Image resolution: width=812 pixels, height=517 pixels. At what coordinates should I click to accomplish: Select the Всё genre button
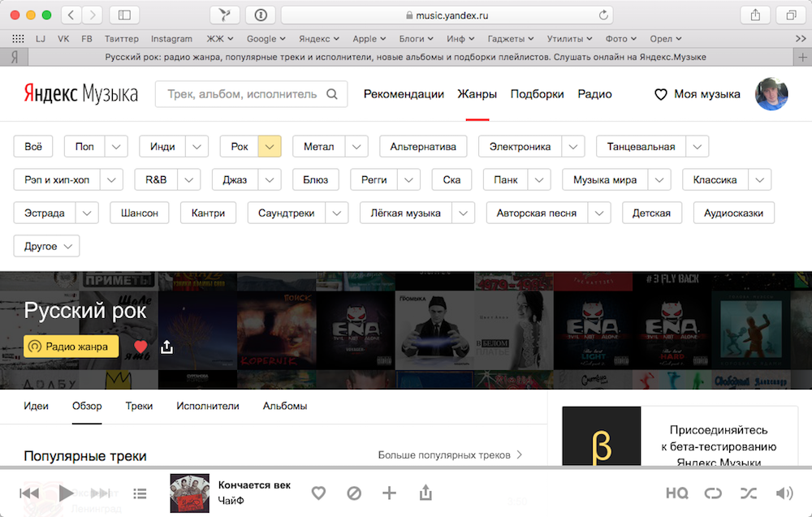pyautogui.click(x=33, y=146)
